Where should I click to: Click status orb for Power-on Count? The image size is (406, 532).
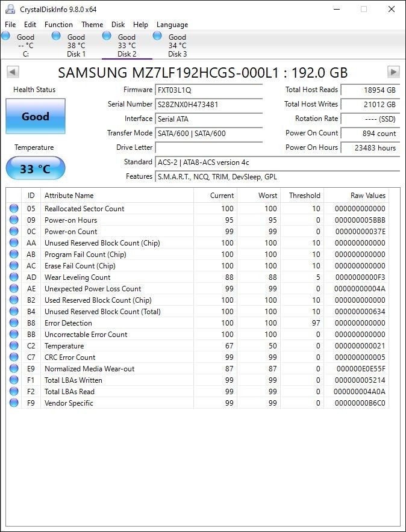(x=14, y=231)
